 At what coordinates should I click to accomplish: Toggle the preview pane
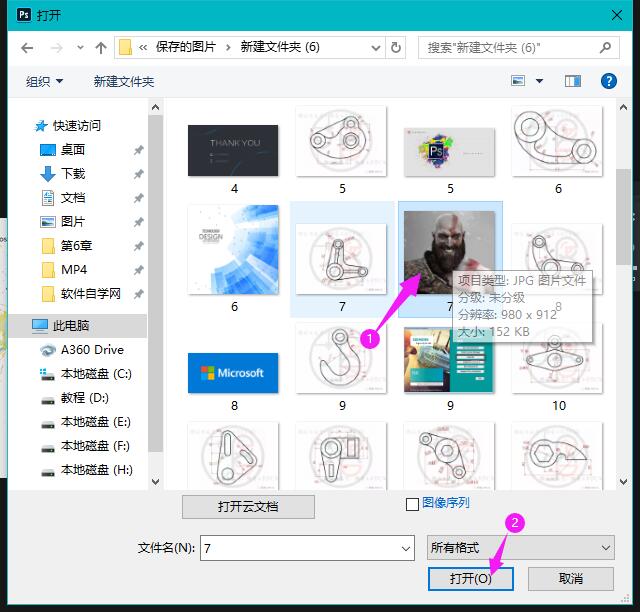[x=573, y=81]
